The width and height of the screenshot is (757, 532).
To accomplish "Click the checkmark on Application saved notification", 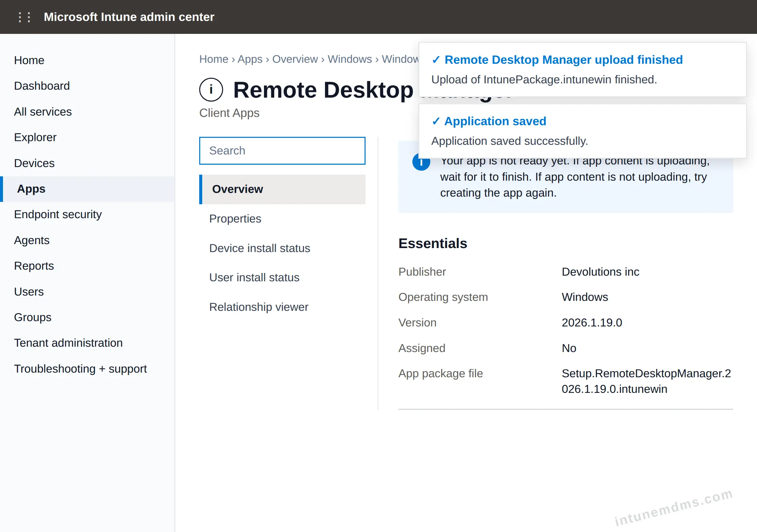I will tap(436, 121).
